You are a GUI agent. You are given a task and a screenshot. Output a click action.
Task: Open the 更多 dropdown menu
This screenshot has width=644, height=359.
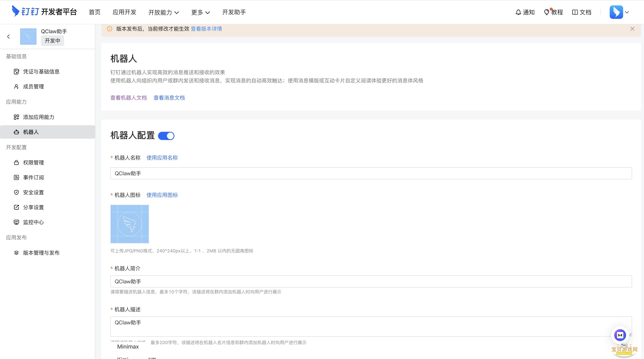[x=200, y=12]
